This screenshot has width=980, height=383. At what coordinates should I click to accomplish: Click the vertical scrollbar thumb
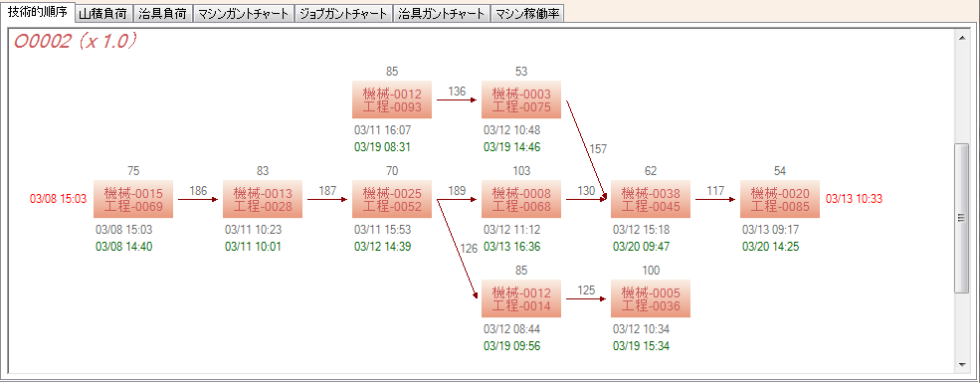(961, 218)
